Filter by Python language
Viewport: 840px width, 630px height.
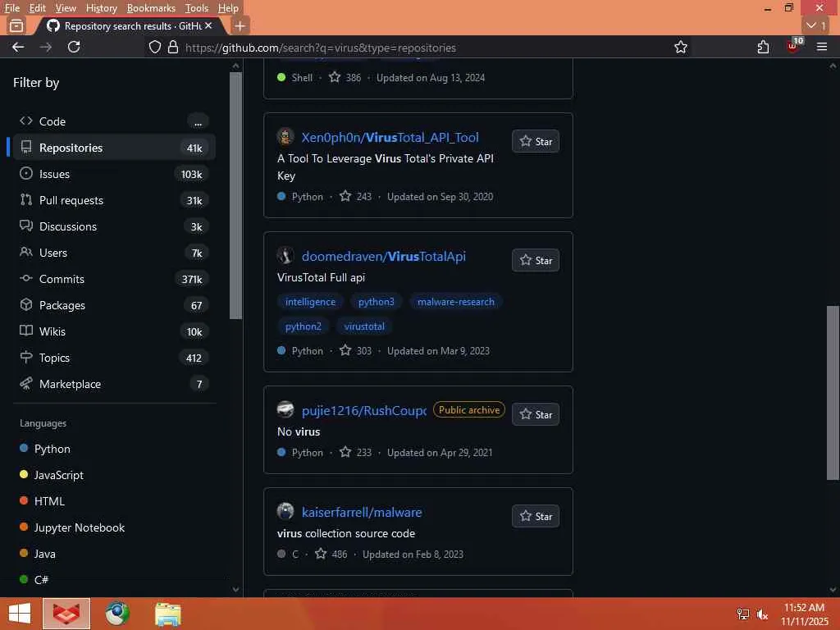pyautogui.click(x=52, y=449)
